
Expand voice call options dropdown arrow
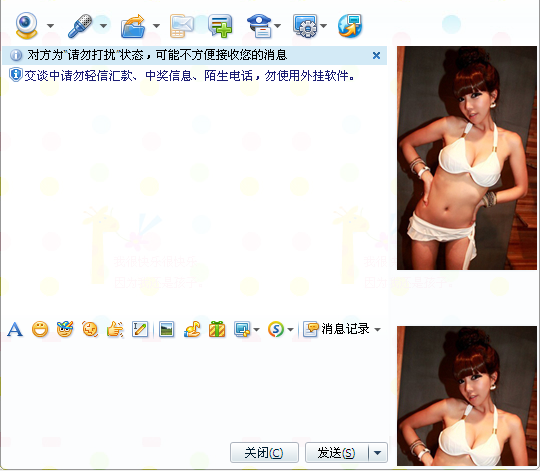coord(103,26)
